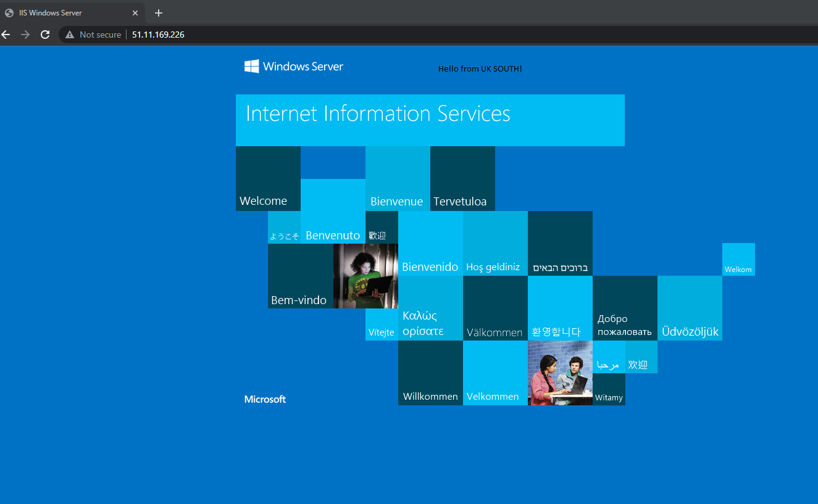Open a new tab with the plus button
The image size is (818, 504).
coord(159,13)
